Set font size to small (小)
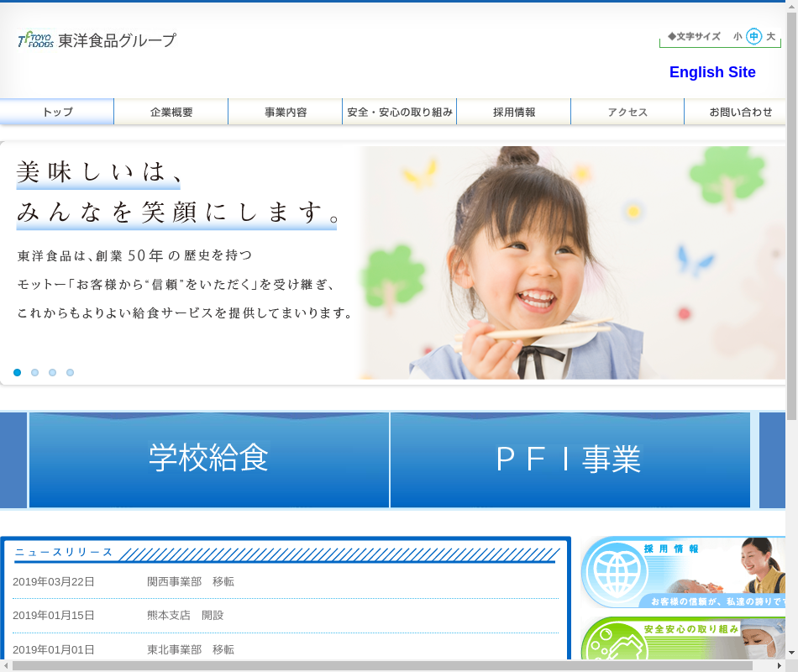 coord(738,36)
